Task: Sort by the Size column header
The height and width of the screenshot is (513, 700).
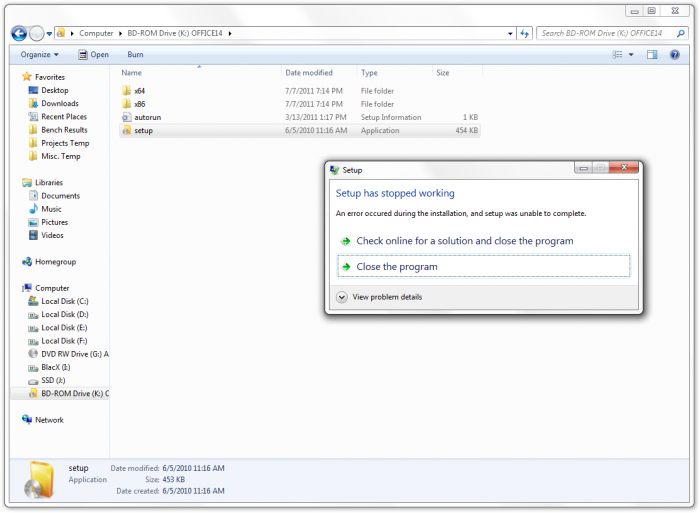Action: click(x=442, y=73)
